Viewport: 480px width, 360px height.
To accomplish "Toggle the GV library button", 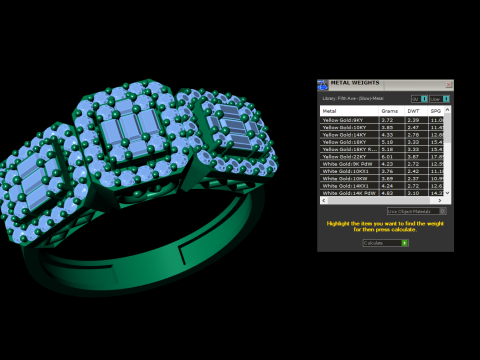I will tap(419, 99).
